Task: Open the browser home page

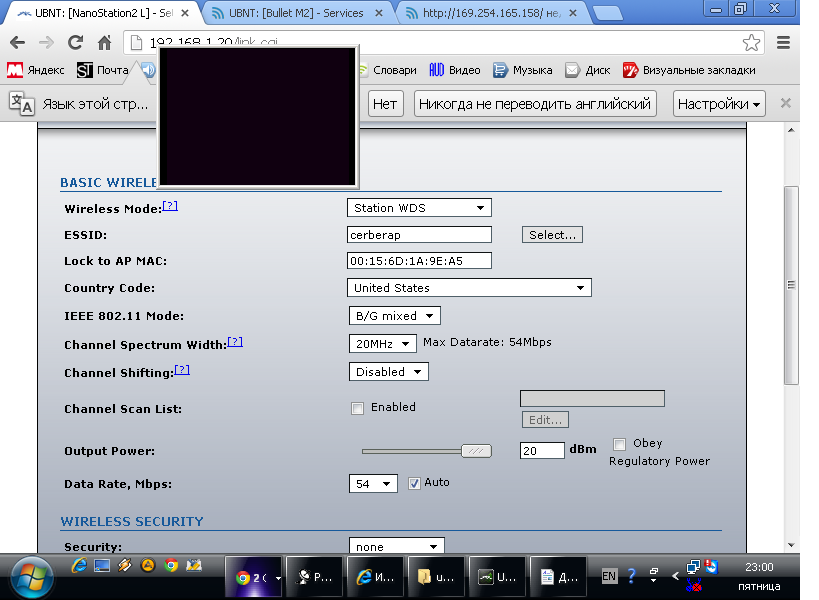Action: pos(104,42)
